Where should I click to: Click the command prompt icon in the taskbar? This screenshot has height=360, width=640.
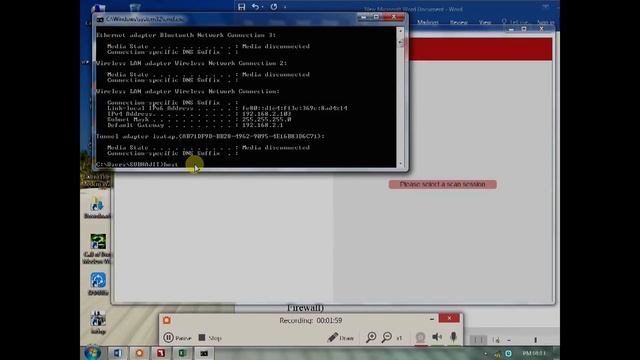[x=204, y=353]
